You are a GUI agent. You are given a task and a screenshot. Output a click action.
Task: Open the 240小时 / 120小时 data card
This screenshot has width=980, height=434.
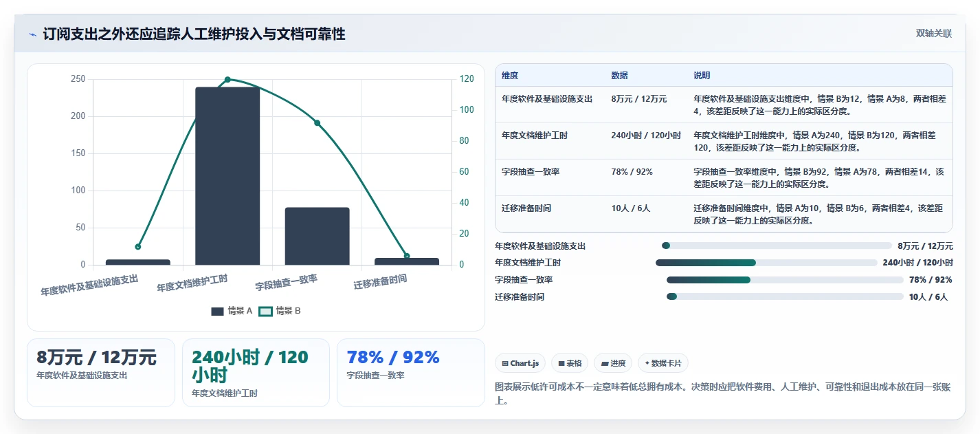pyautogui.click(x=256, y=372)
